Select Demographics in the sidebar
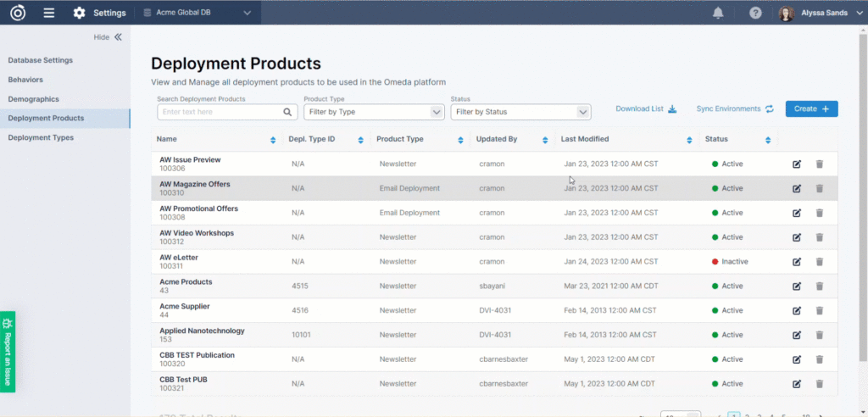The image size is (868, 417). (33, 99)
